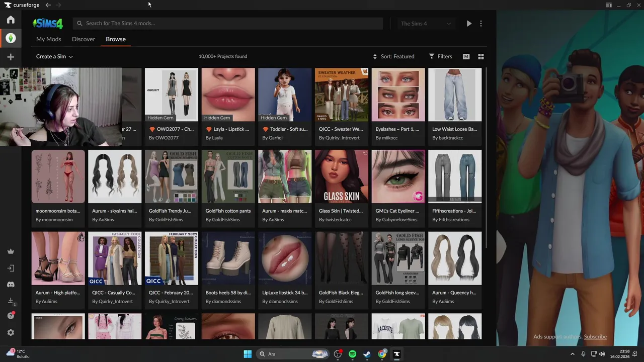Click the mod title 'GoldFish Trendy Ju...'
This screenshot has height=362, width=644.
point(170,211)
